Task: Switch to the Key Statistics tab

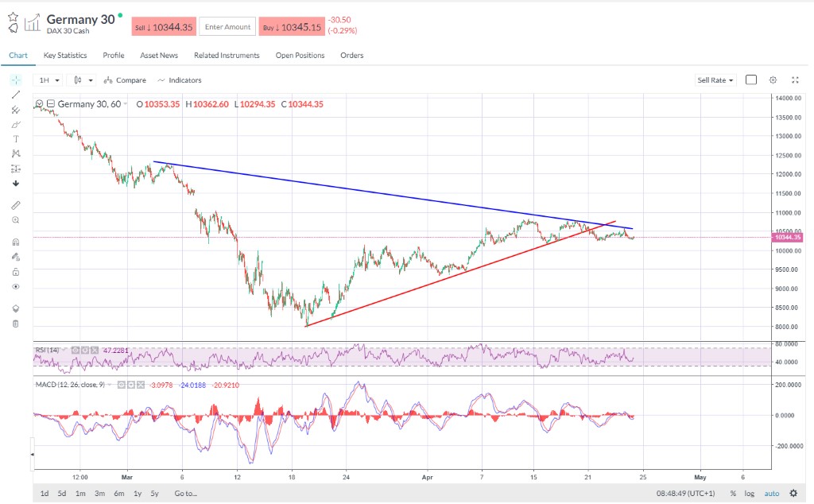Action: pos(65,56)
